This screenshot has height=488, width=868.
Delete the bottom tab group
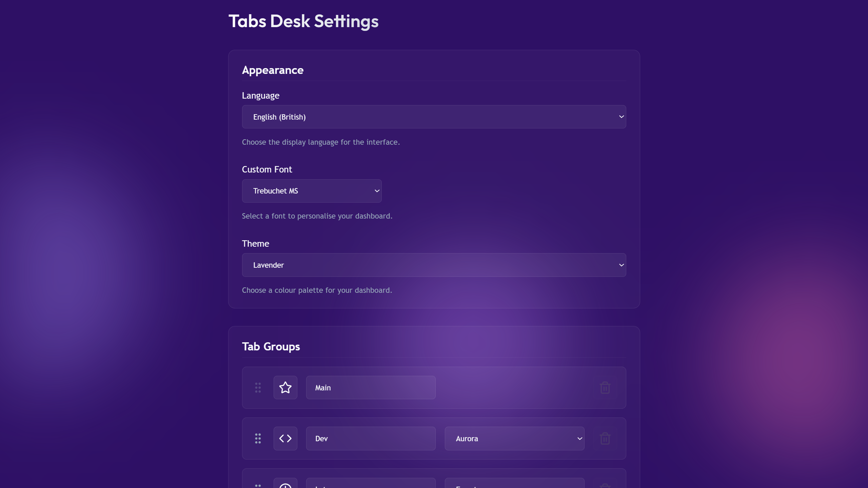(x=605, y=486)
